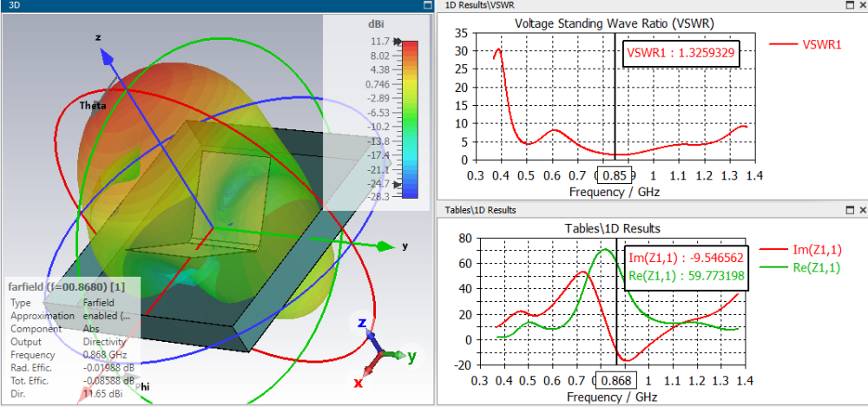
Task: Click the Tables\1D Results plot title
Action: coord(612,228)
